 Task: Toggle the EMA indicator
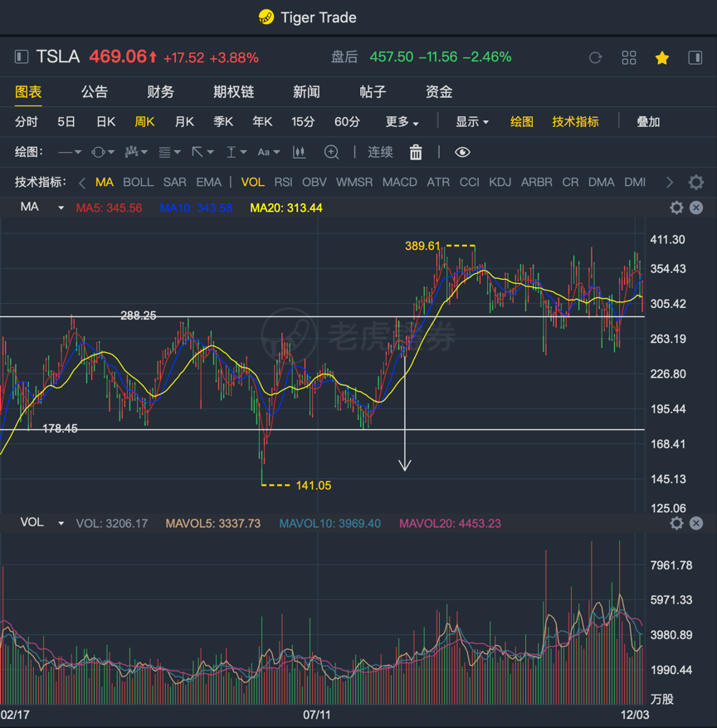tap(209, 182)
